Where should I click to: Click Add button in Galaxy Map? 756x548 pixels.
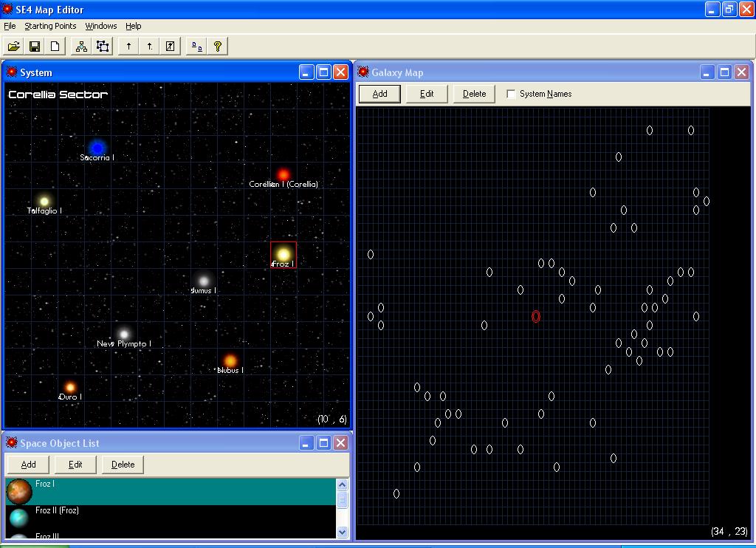(379, 94)
